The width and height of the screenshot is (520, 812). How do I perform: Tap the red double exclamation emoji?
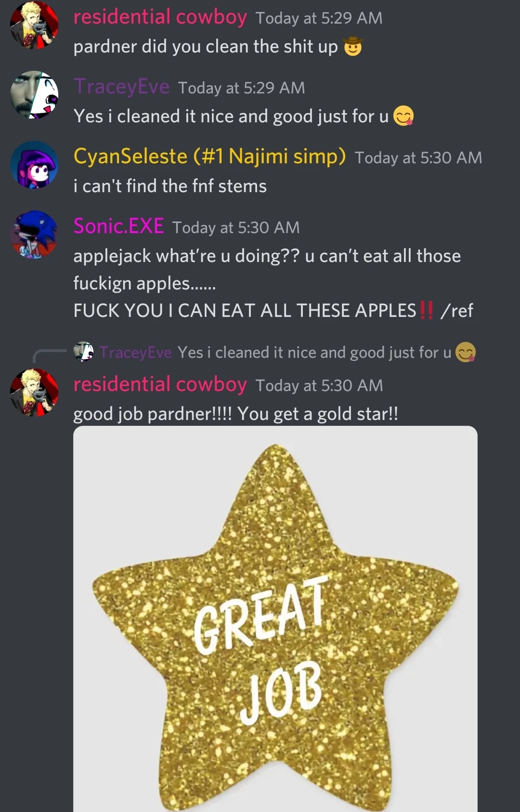tap(427, 310)
